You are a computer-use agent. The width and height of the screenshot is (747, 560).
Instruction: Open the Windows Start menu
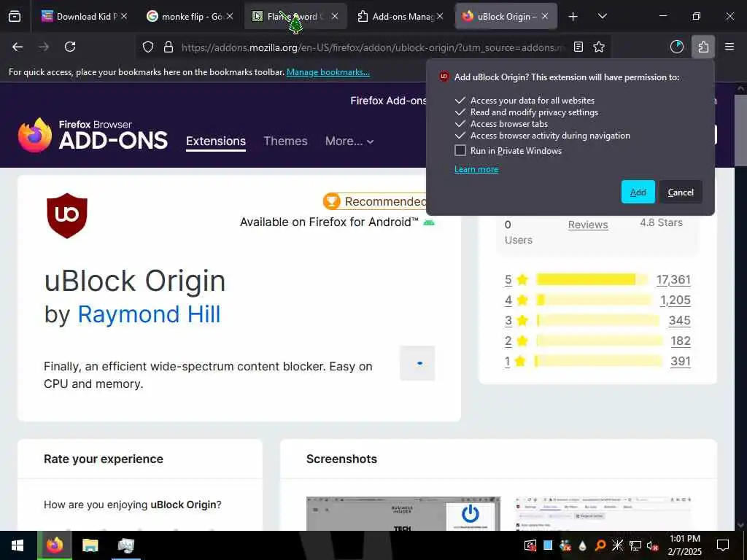coord(18,545)
